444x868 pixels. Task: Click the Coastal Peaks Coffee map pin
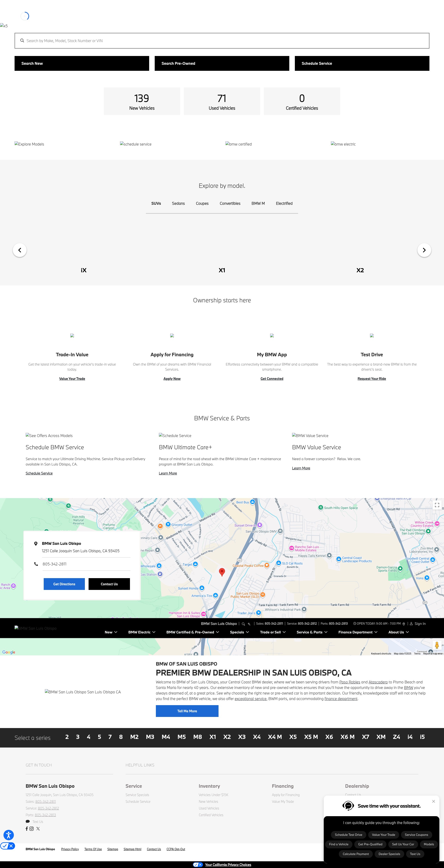(267, 565)
